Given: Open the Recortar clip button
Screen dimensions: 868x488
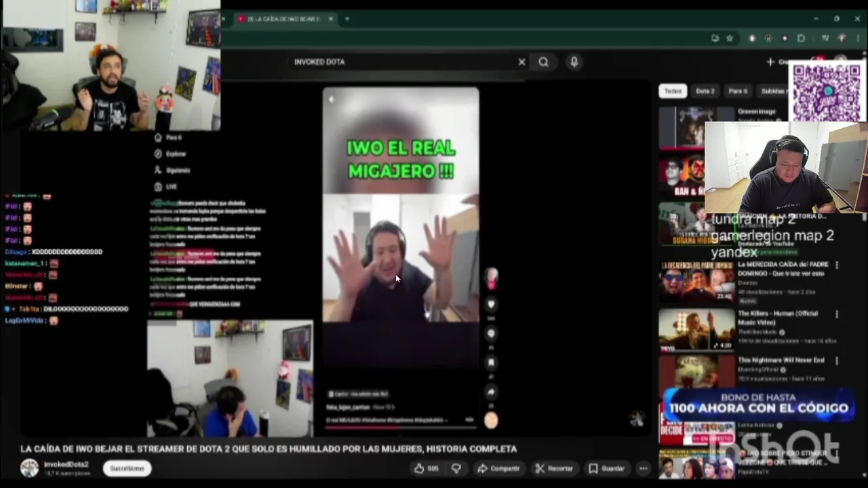Looking at the screenshot, I should 554,468.
